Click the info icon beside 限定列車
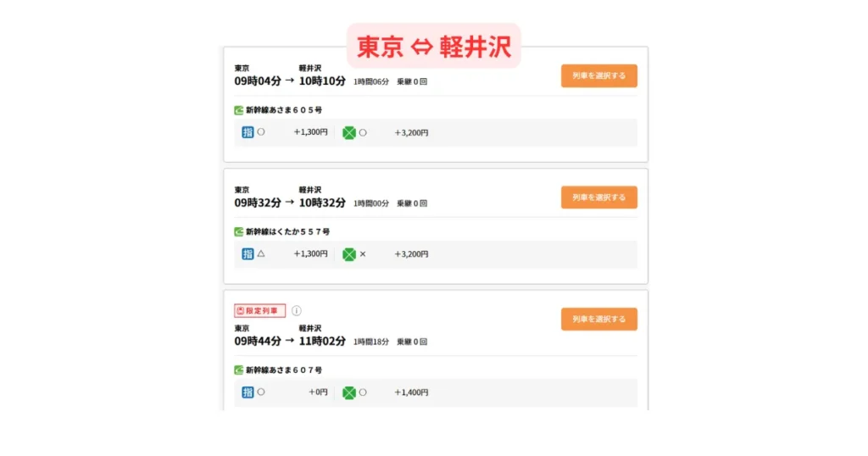This screenshot has width=868, height=456. pos(297,311)
